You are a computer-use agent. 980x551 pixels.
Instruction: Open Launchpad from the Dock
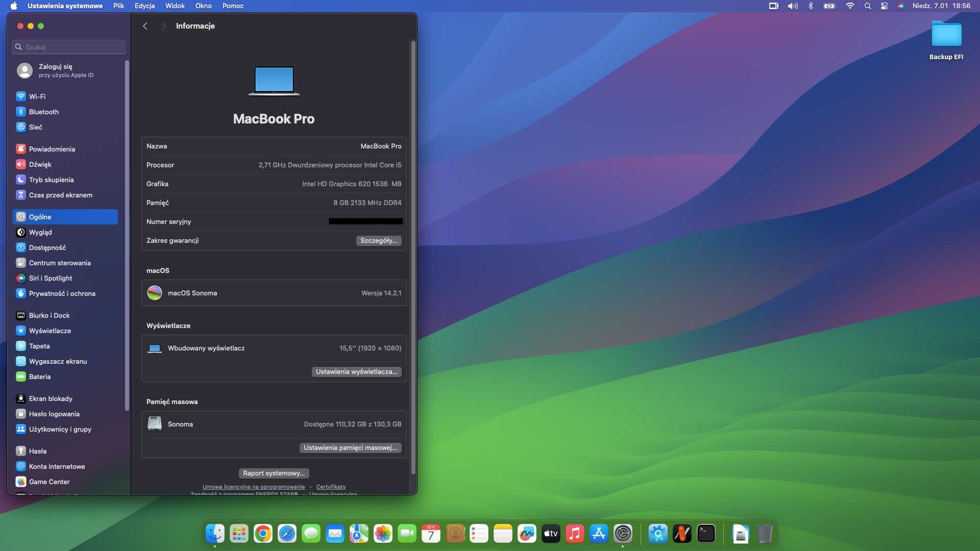click(239, 534)
